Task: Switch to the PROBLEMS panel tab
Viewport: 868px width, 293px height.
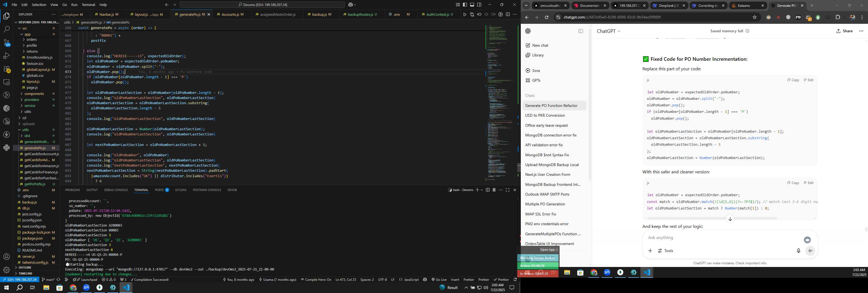Action: [72, 190]
